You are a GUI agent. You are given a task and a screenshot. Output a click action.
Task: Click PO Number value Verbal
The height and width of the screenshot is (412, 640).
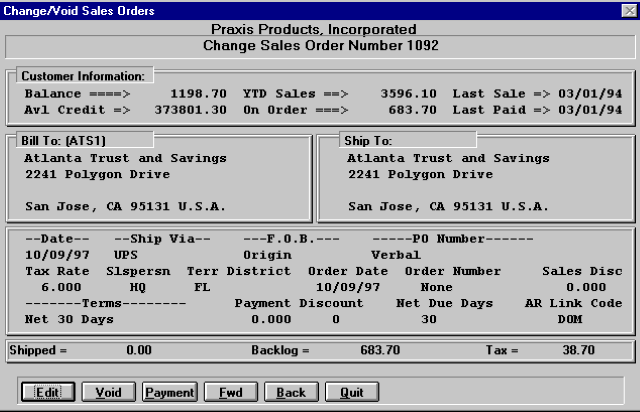[x=396, y=255]
